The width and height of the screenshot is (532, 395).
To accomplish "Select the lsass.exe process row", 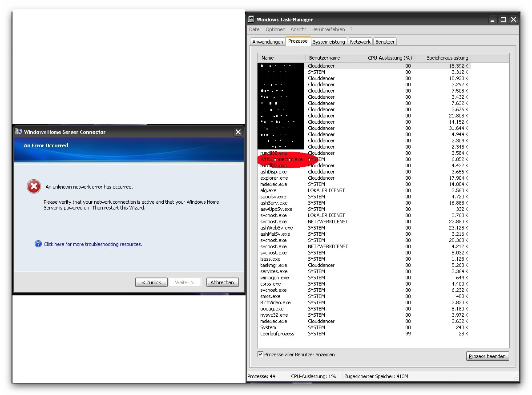I will 364,259.
